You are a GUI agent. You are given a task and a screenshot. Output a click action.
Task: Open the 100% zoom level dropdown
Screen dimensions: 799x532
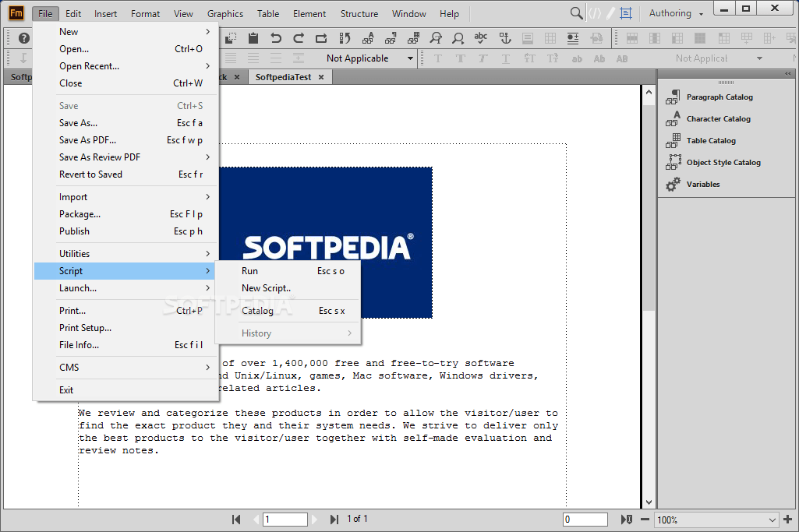[x=715, y=519]
